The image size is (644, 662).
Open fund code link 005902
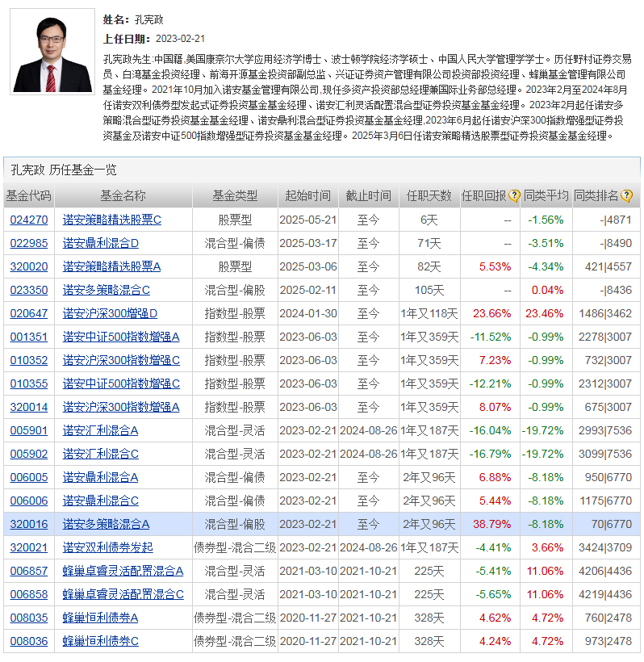29,455
